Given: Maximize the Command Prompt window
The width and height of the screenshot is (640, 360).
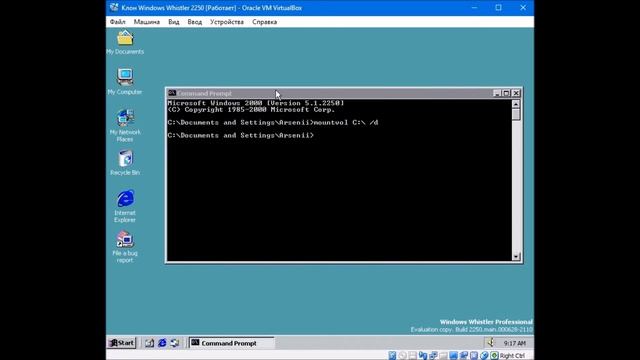Looking at the screenshot, I should [506, 93].
